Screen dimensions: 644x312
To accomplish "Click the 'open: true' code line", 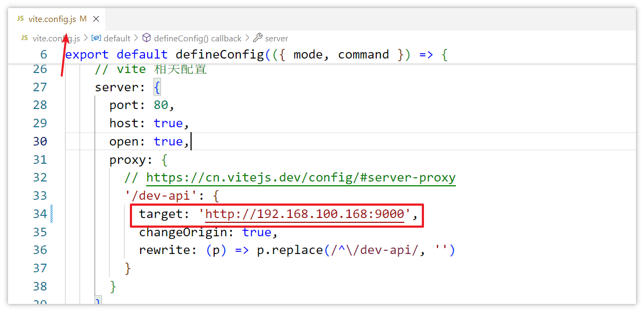I will [149, 142].
